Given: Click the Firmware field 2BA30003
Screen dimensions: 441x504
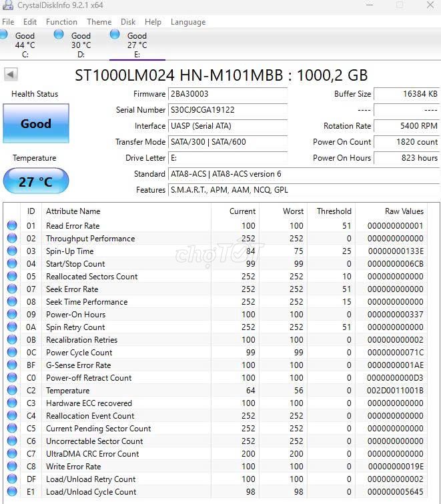Looking at the screenshot, I should pos(228,94).
